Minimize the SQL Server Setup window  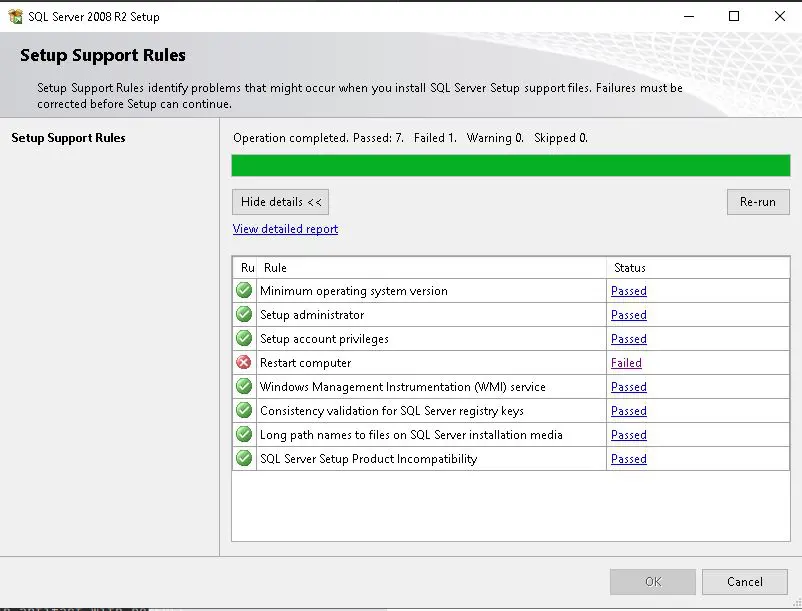[x=689, y=16]
